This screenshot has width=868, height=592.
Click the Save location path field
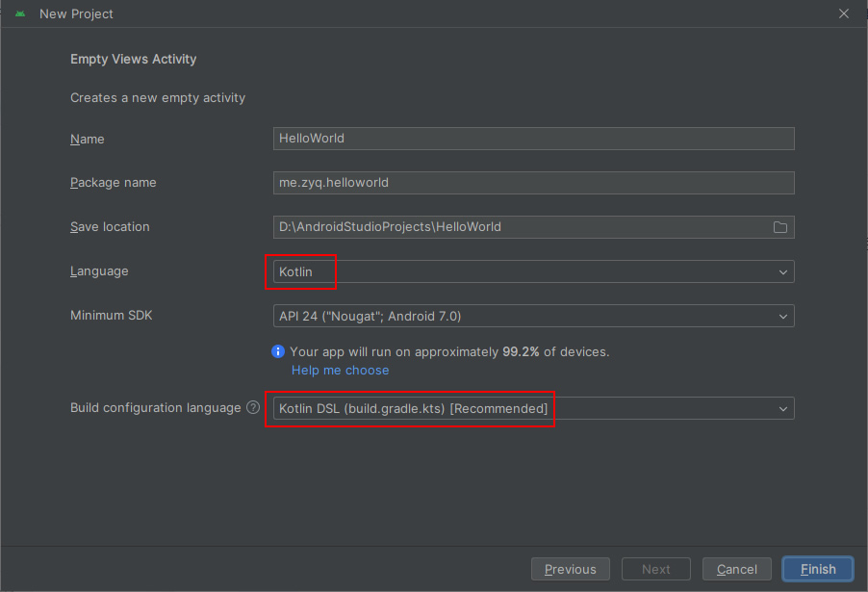coord(520,227)
